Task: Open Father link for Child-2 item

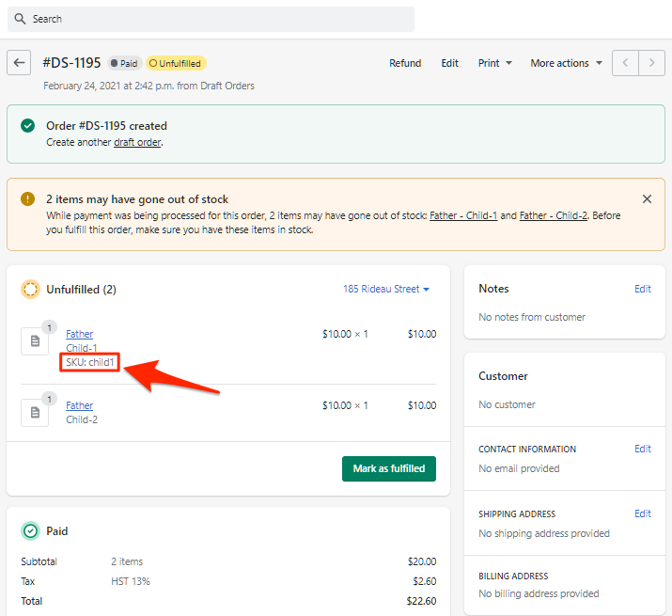Action: pos(79,405)
